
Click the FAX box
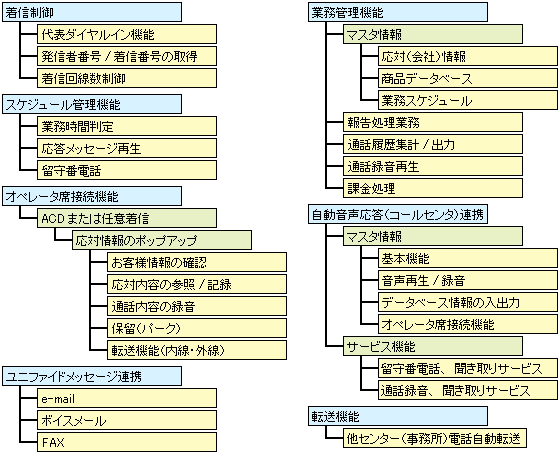127,442
